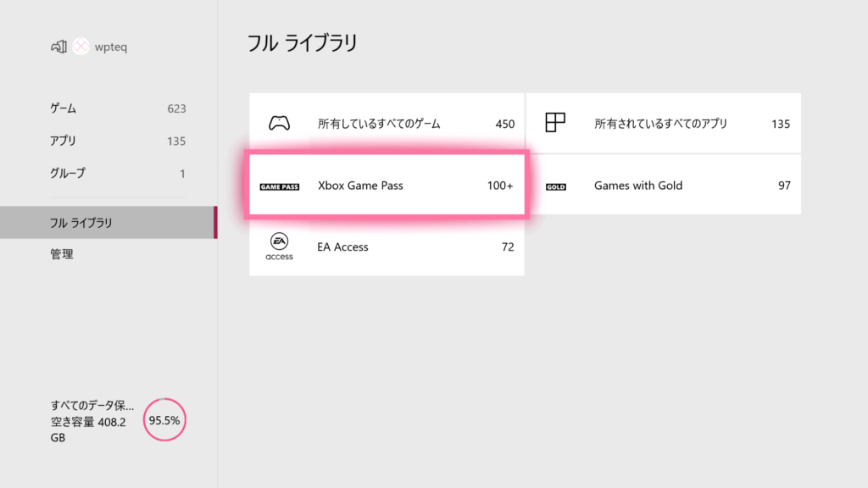Click the apps grid icon tile
Image resolution: width=868 pixels, height=488 pixels.
coord(555,122)
